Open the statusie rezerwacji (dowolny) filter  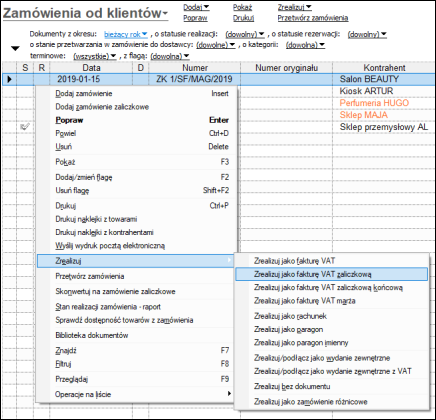pyautogui.click(x=367, y=34)
